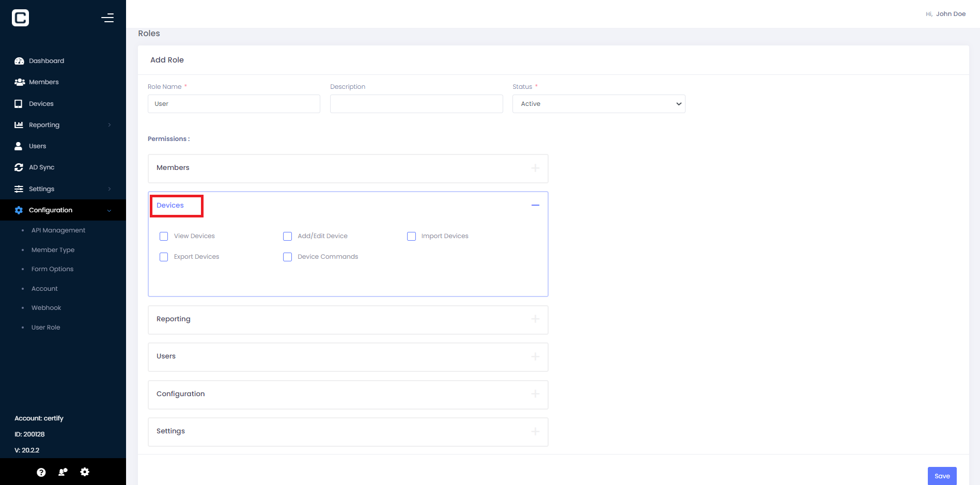Open Account submenu item
The image size is (980, 485).
tap(44, 289)
